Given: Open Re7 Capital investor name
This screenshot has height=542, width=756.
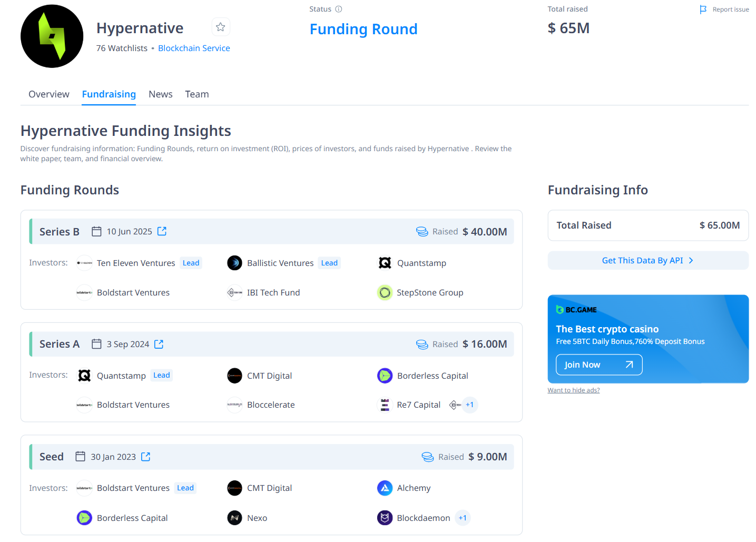Looking at the screenshot, I should tap(419, 405).
